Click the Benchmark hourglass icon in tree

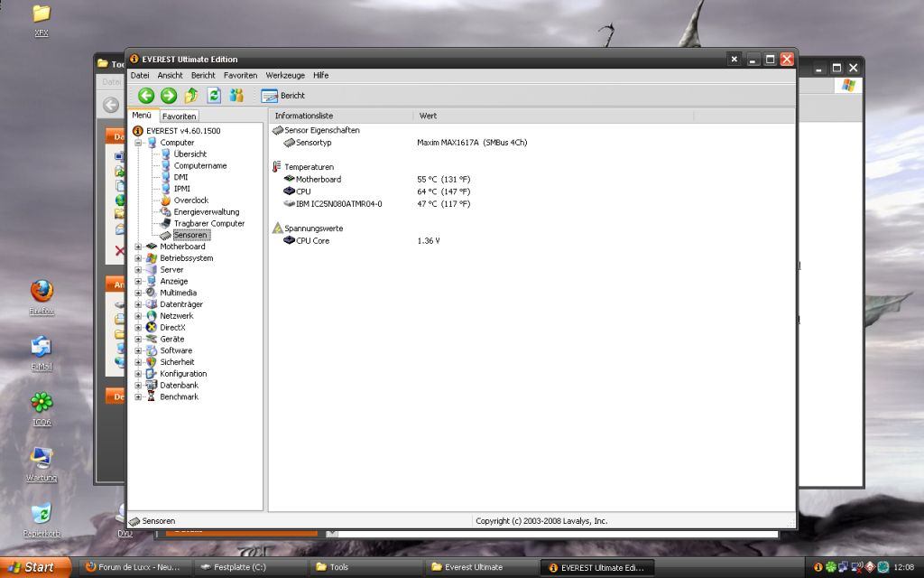152,397
